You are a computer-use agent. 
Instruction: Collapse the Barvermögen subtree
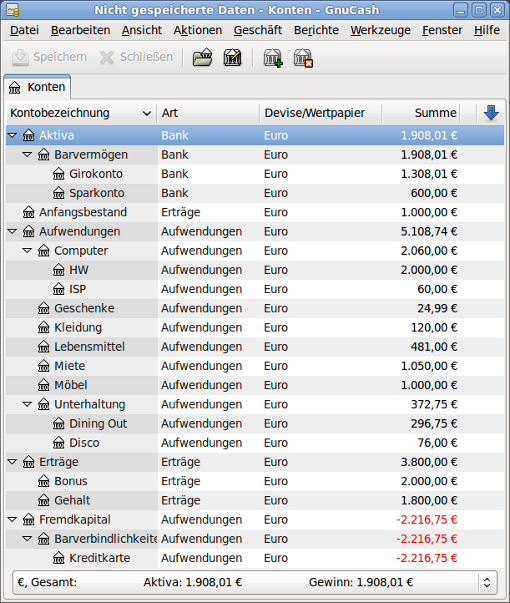pyautogui.click(x=27, y=155)
